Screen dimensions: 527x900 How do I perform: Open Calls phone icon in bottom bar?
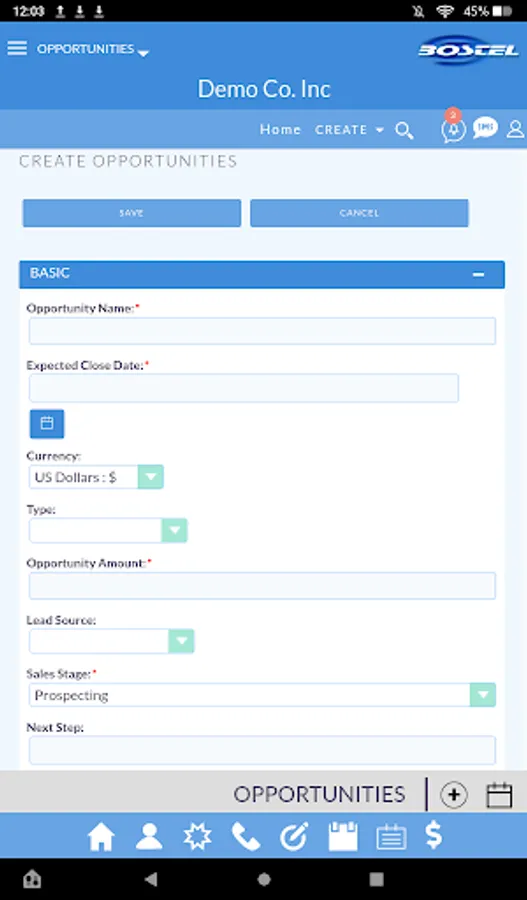click(x=246, y=836)
